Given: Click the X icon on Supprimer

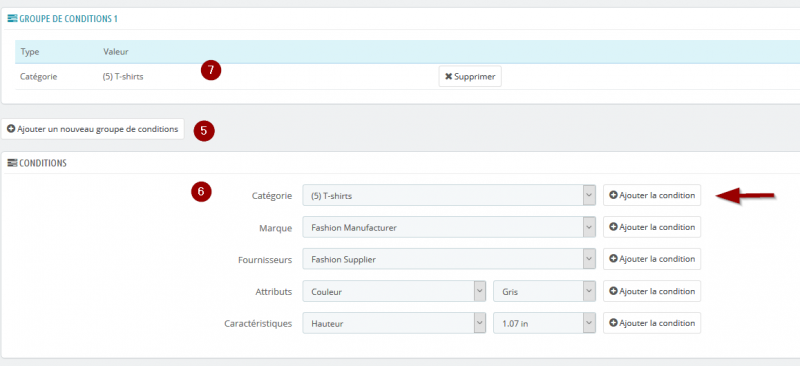Looking at the screenshot, I should [x=448, y=77].
